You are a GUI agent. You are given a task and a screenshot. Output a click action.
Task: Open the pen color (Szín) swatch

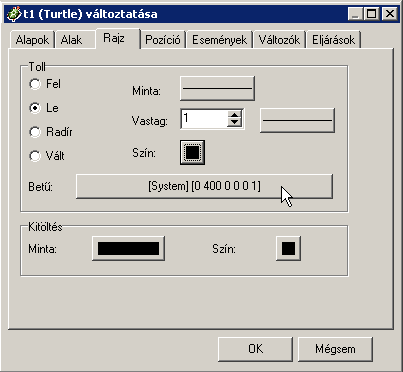click(x=192, y=153)
